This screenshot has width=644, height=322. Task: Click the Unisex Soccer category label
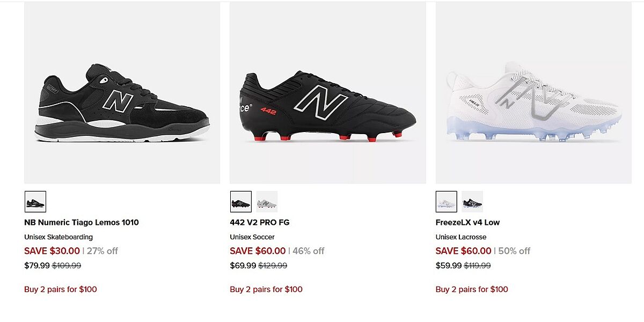click(252, 237)
